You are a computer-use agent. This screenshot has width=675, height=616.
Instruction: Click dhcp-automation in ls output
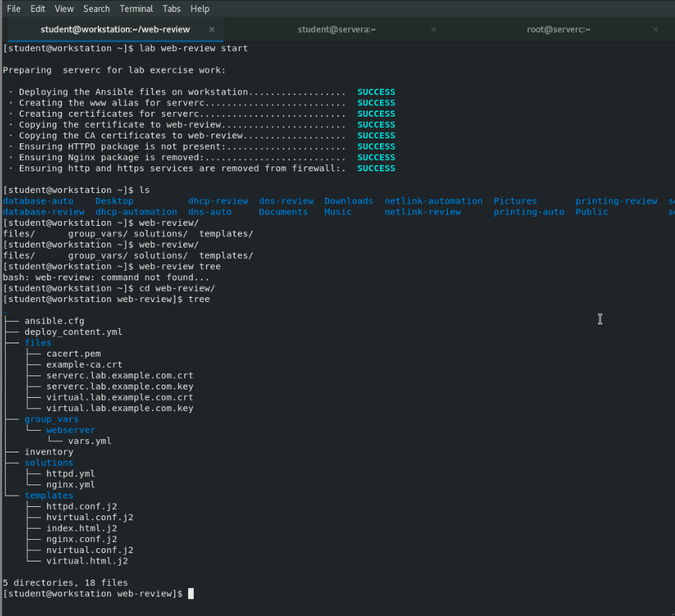point(136,212)
